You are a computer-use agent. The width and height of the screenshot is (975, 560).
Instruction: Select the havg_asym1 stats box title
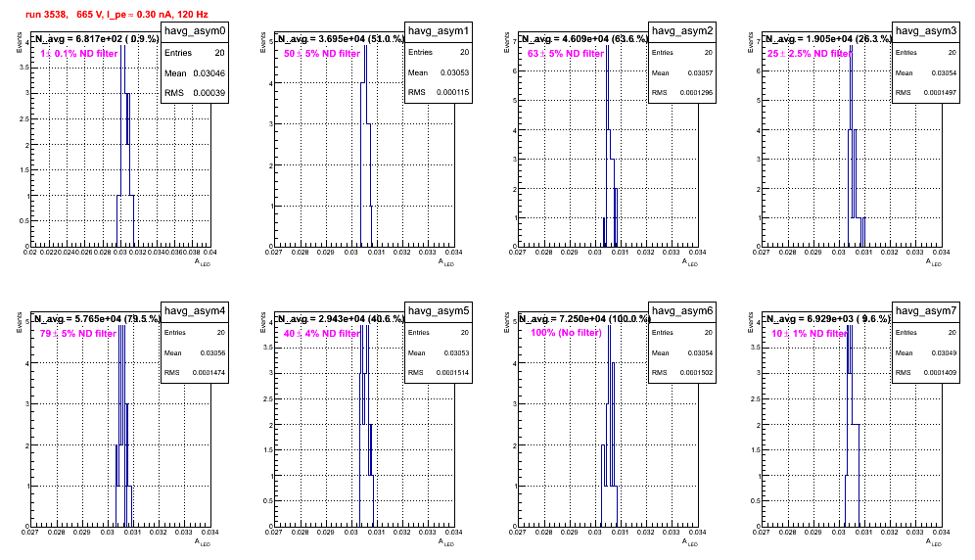pyautogui.click(x=439, y=30)
